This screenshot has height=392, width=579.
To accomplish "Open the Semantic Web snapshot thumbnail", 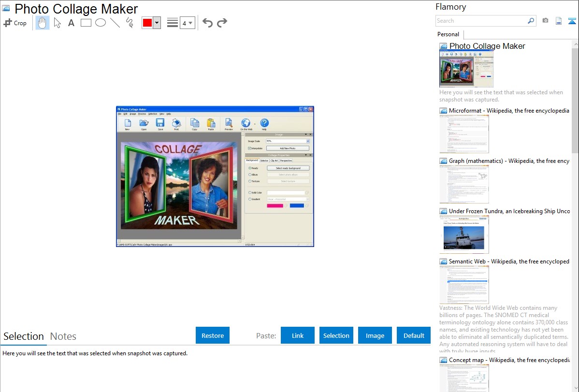I will pyautogui.click(x=464, y=285).
